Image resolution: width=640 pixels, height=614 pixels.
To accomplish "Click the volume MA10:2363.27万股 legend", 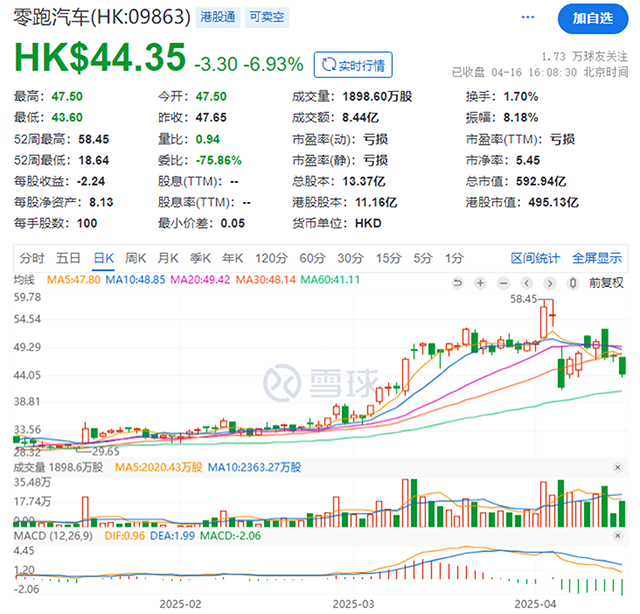I will (x=254, y=467).
